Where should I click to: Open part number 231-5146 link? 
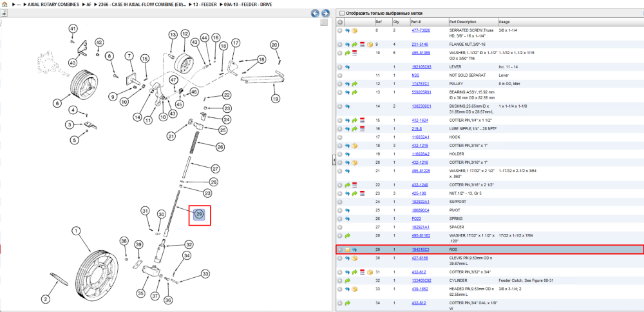click(x=419, y=44)
